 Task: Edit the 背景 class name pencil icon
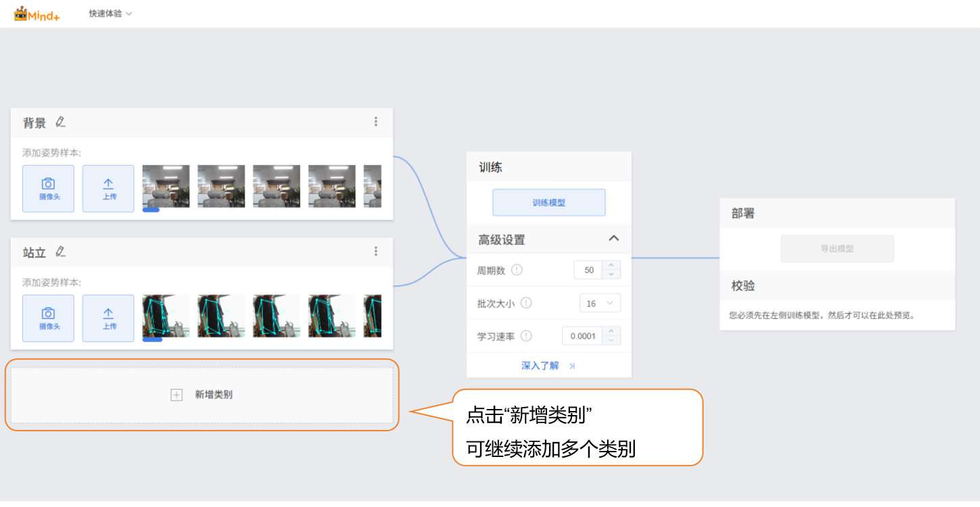pyautogui.click(x=61, y=122)
